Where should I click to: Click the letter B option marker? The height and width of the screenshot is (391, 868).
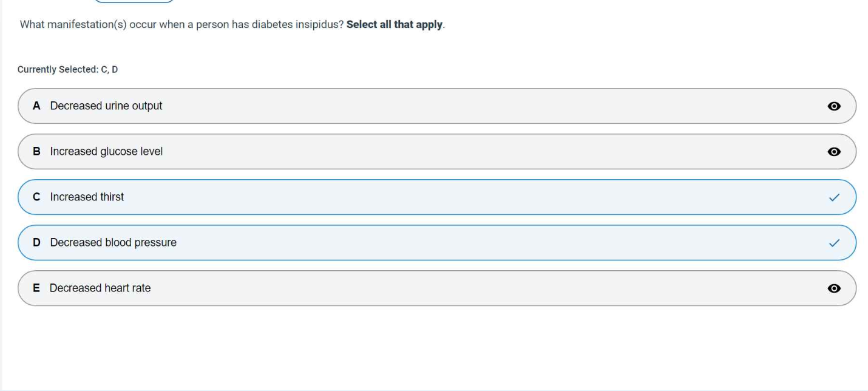tap(36, 152)
